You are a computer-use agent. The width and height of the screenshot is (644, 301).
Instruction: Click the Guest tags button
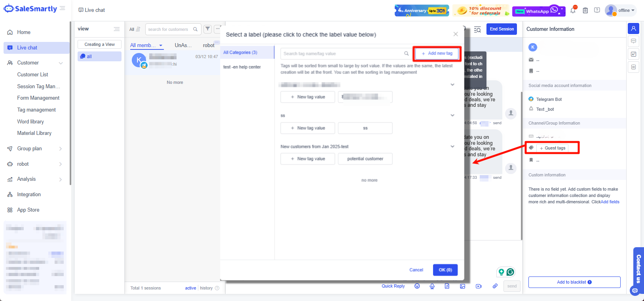[x=553, y=148]
